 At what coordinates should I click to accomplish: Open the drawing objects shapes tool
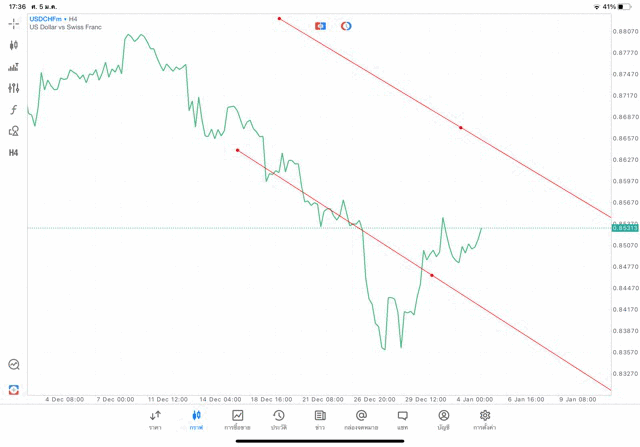14,131
